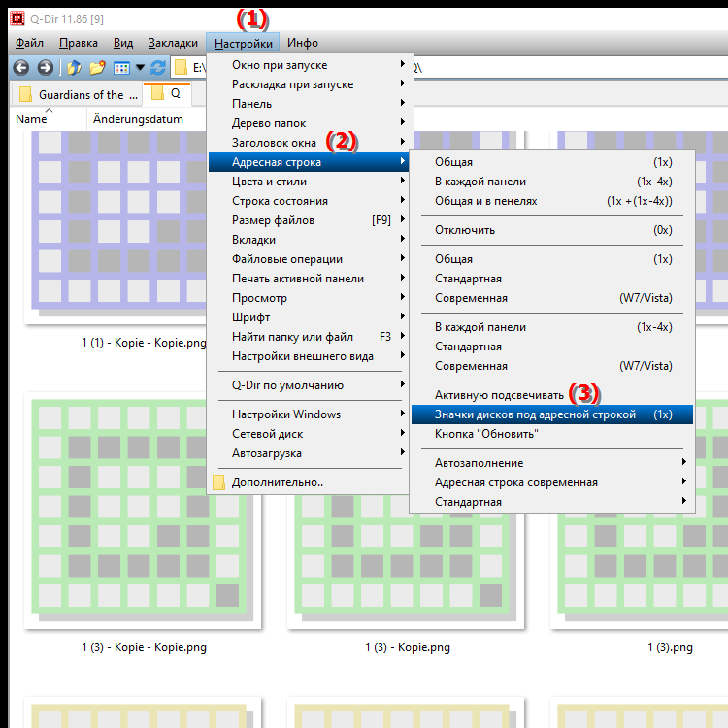Expand Адресная строка современная submenu
The image size is (728, 728).
[552, 482]
